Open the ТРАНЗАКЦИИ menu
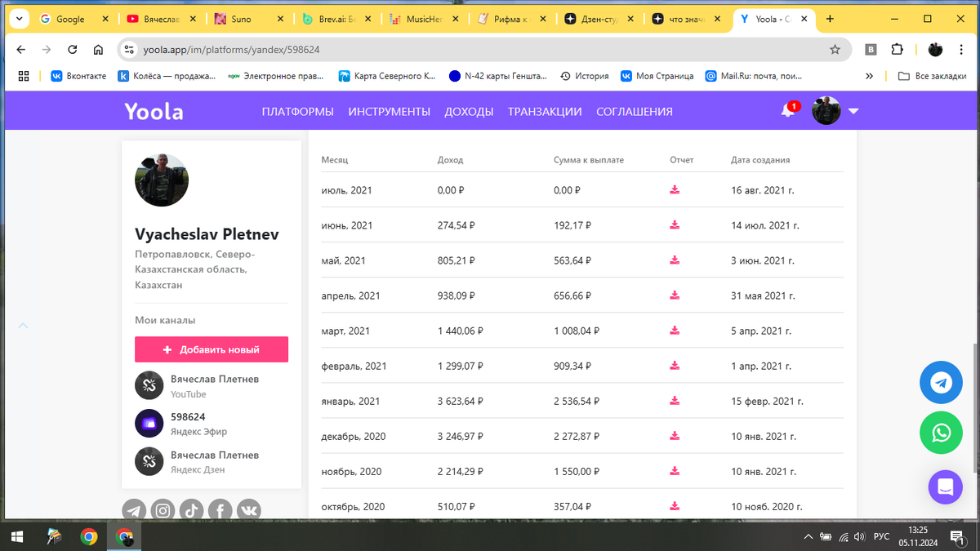 point(545,112)
